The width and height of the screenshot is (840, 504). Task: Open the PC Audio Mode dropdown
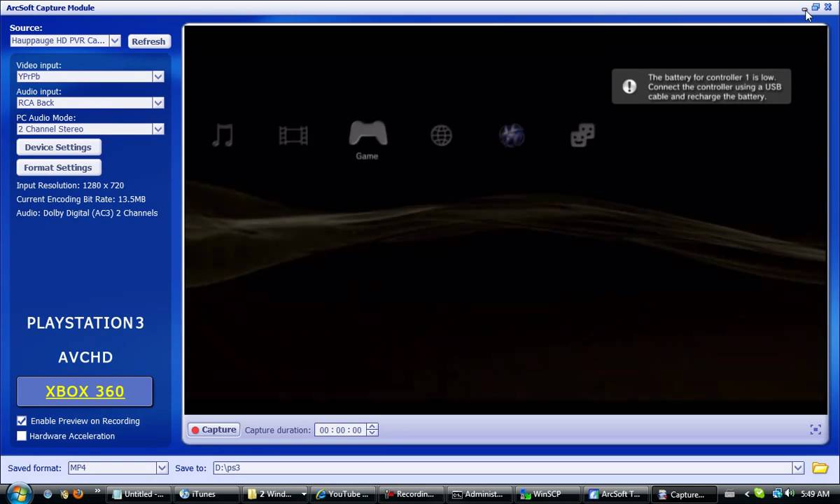[x=158, y=129]
